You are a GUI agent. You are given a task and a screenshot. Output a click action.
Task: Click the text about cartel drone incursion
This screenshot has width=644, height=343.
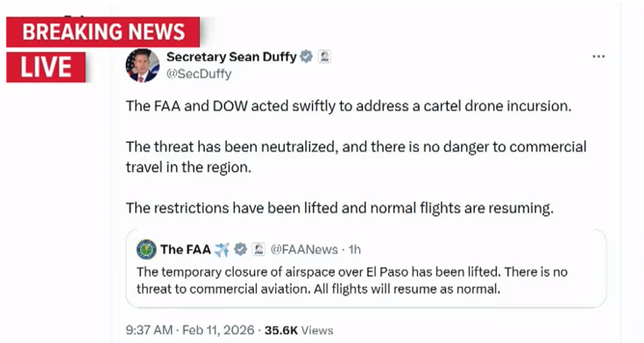coord(349,105)
